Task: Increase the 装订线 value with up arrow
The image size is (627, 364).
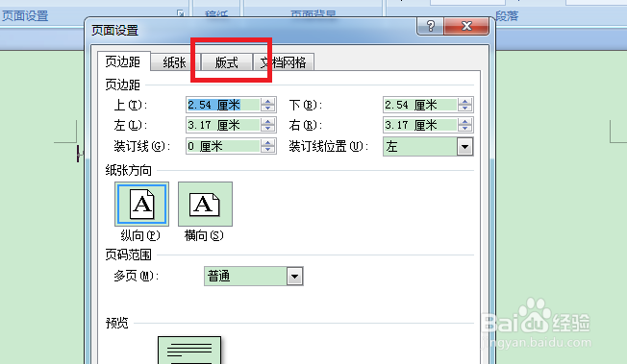Action: point(268,143)
